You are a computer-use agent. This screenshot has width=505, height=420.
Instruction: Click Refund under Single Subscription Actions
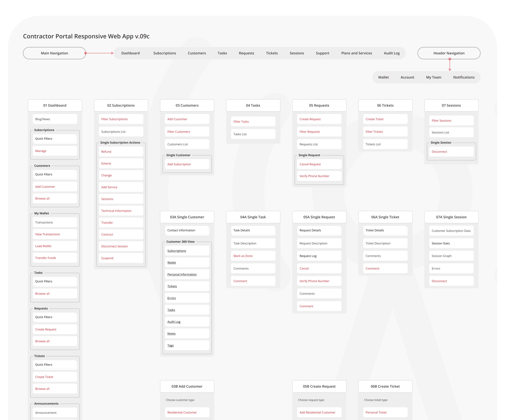[106, 152]
